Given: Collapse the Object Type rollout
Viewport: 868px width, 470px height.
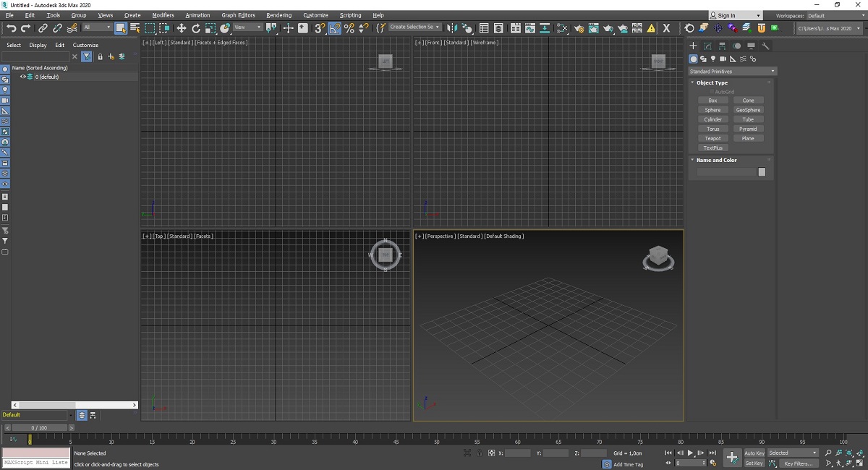Looking at the screenshot, I should coord(712,82).
